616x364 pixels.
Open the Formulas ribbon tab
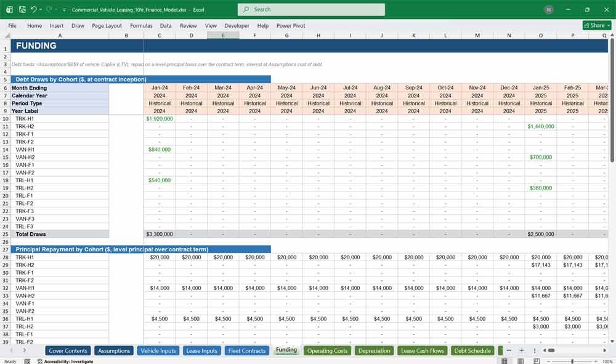click(x=141, y=25)
